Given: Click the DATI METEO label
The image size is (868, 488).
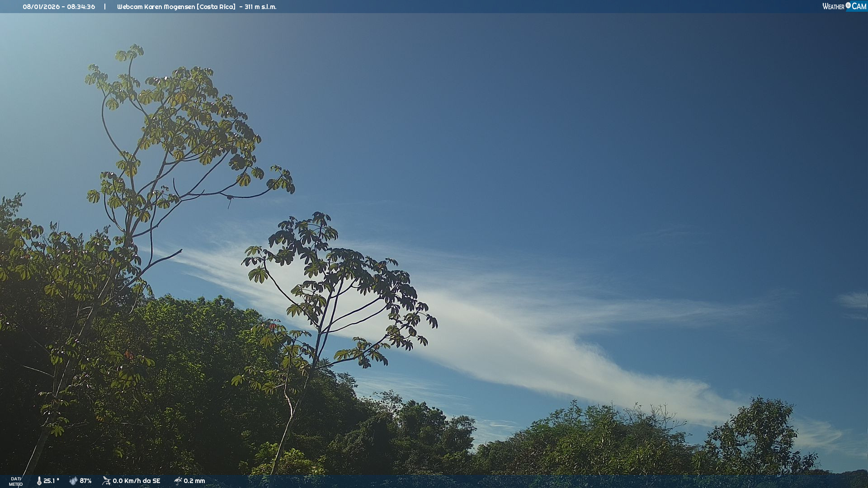Looking at the screenshot, I should click(16, 481).
